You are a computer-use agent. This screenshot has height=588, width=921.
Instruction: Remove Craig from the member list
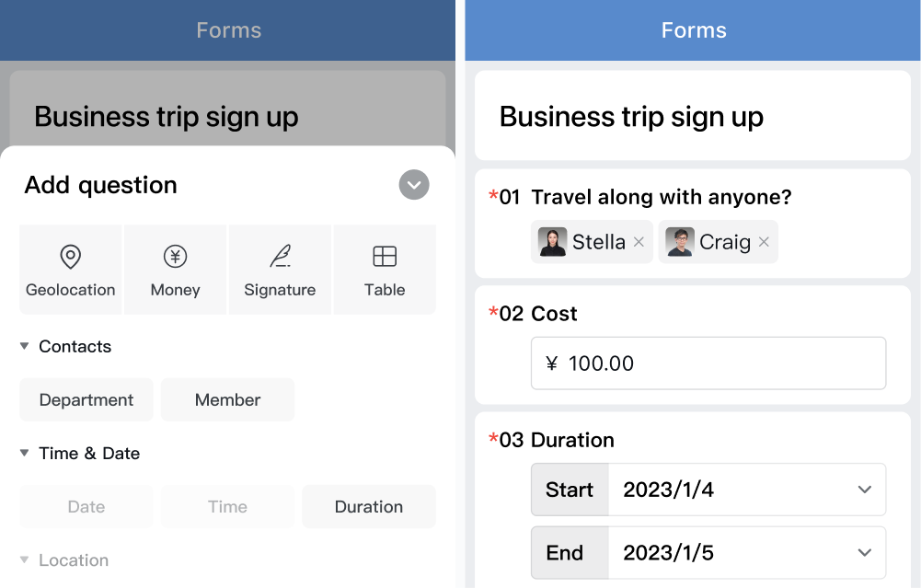pos(764,242)
